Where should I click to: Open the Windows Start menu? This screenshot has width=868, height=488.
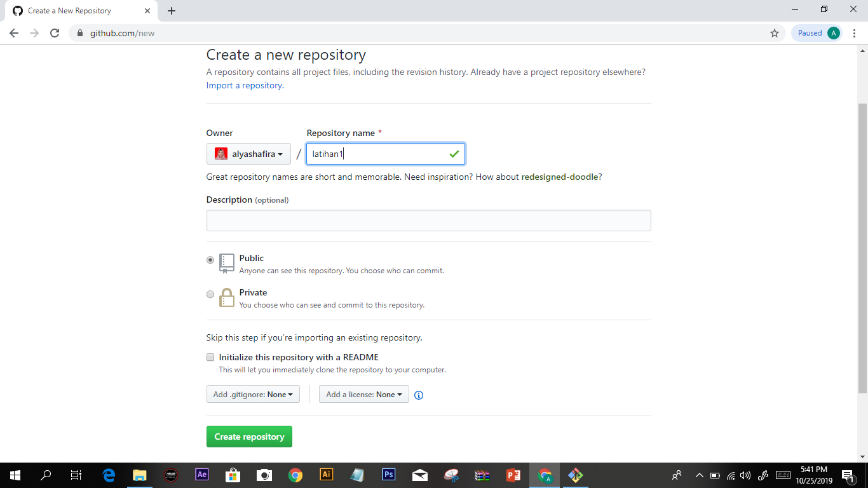15,475
